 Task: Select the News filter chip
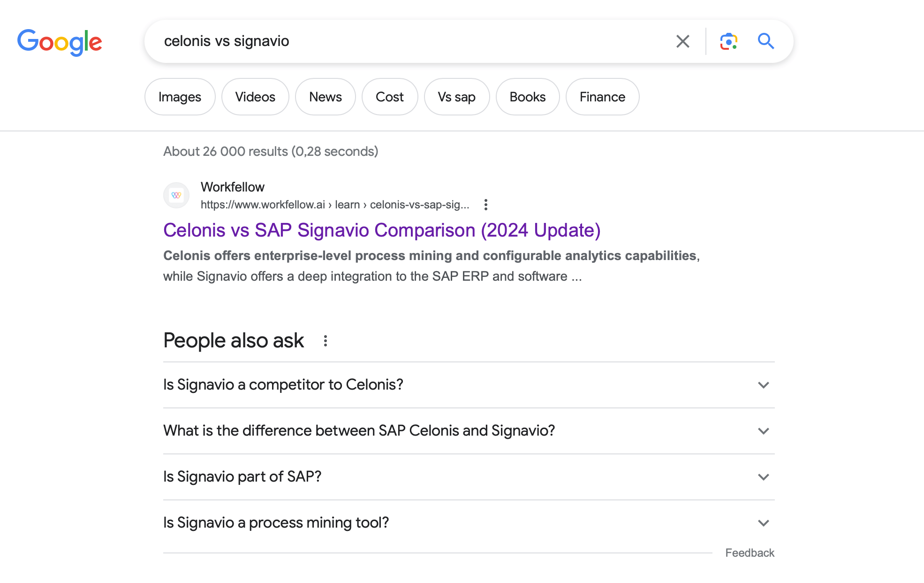click(325, 97)
